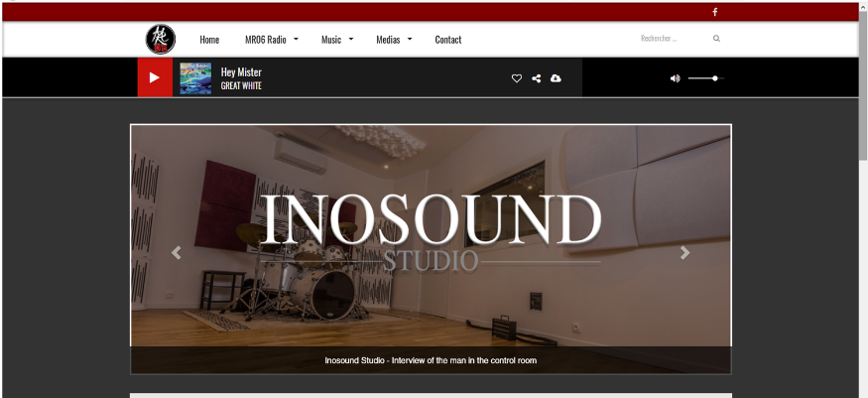Open the Inosound Studio interview caption
This screenshot has width=868, height=398.
[x=431, y=360]
